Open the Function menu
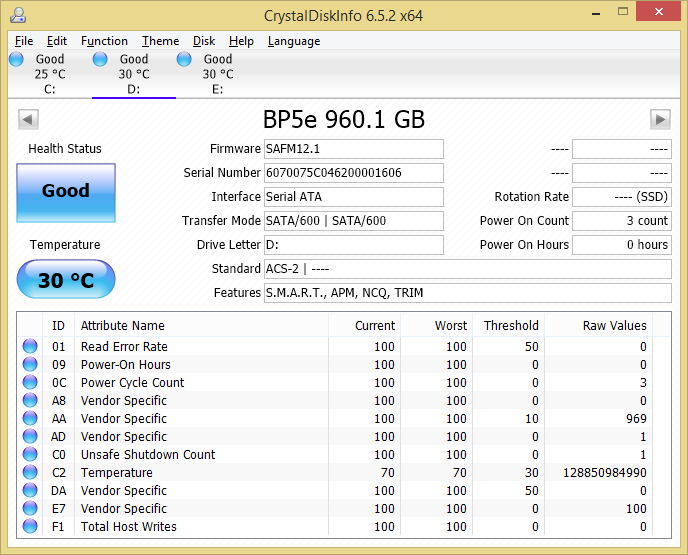 (x=104, y=41)
